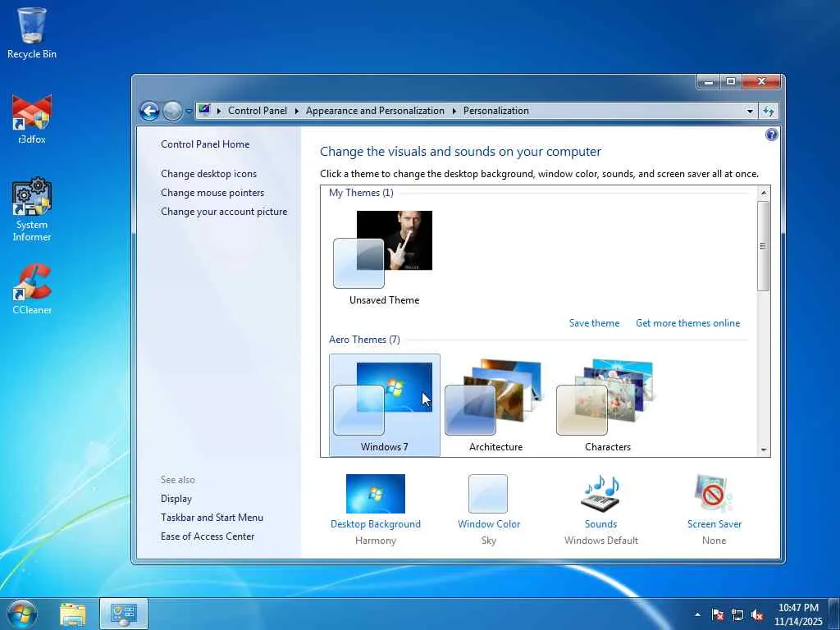Open Ease of Access Center
840x630 pixels.
[x=208, y=536]
